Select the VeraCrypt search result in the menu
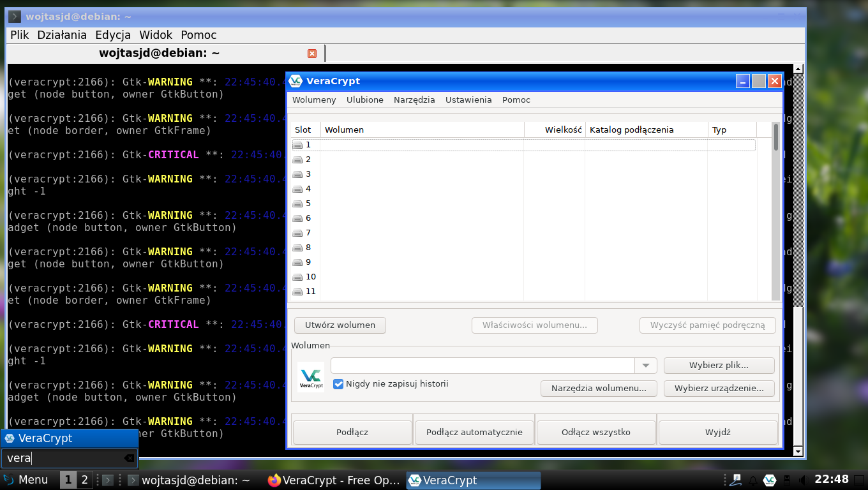Screen dimensions: 868x490 tap(70, 438)
